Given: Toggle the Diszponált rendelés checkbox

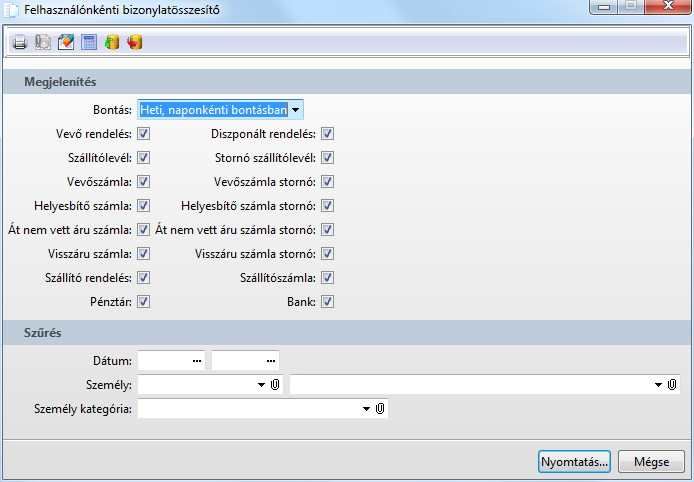Looking at the screenshot, I should point(328,134).
